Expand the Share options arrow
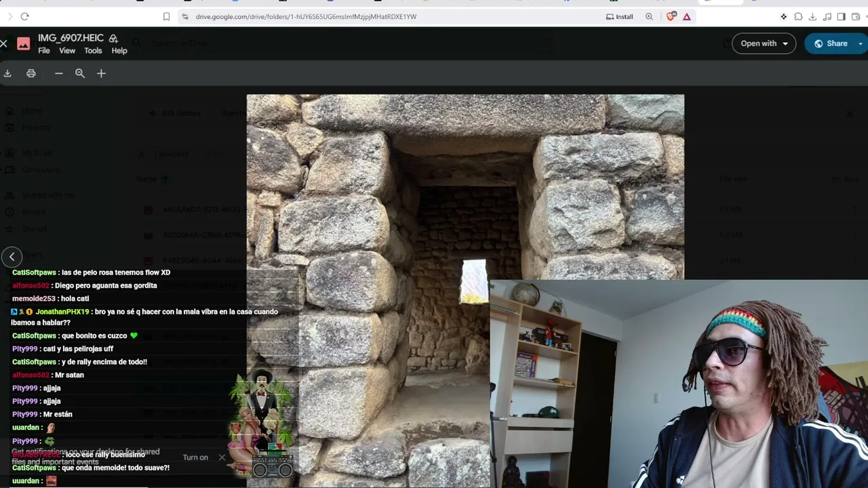This screenshot has height=488, width=868. (x=861, y=43)
